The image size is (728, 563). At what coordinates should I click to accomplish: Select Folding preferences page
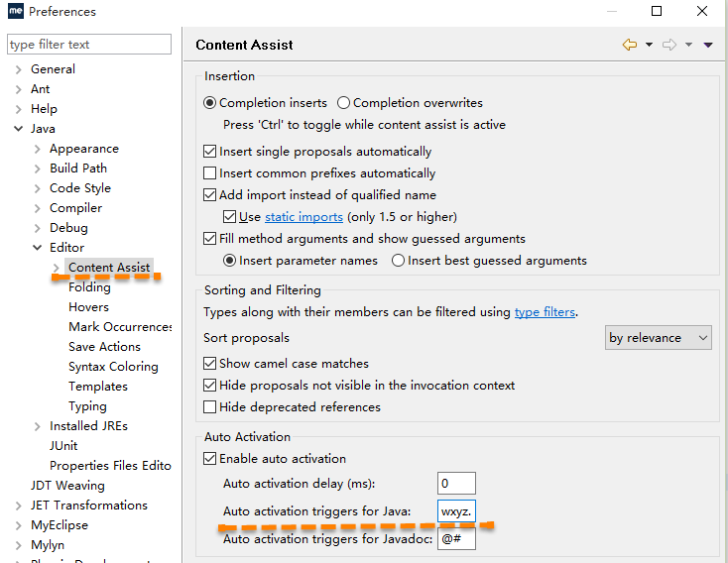coord(89,287)
